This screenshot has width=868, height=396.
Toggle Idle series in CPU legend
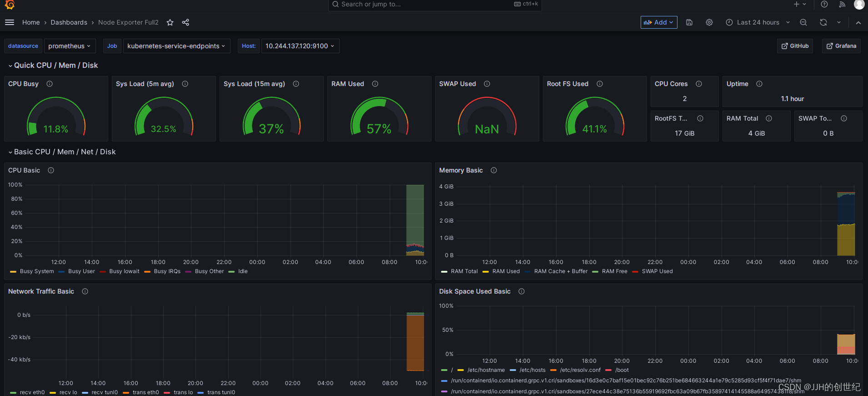[243, 271]
